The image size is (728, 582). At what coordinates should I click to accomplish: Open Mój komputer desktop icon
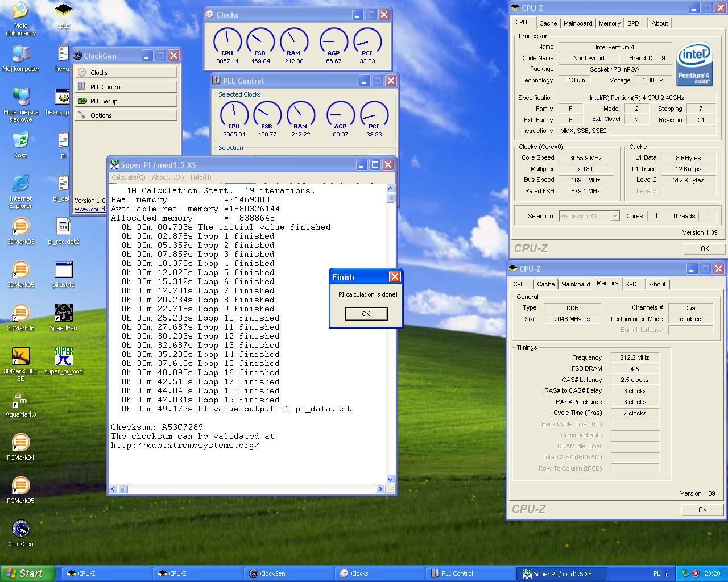(x=20, y=59)
